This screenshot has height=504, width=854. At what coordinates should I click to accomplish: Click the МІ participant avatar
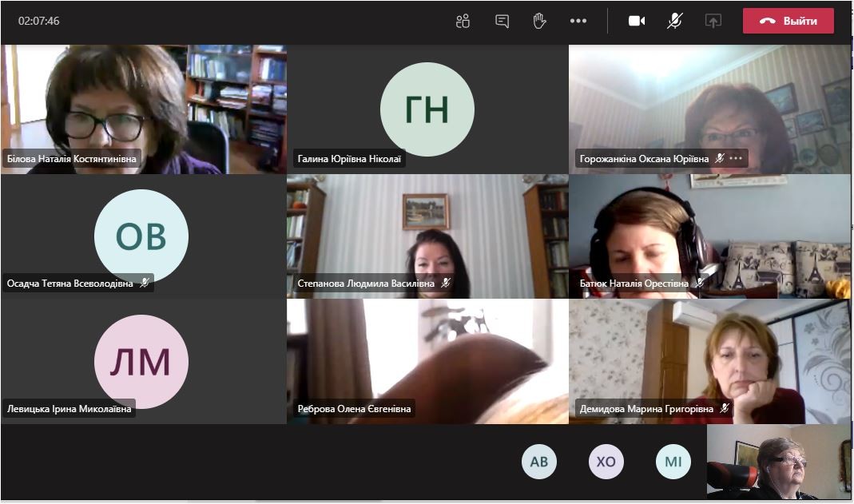[x=673, y=462]
